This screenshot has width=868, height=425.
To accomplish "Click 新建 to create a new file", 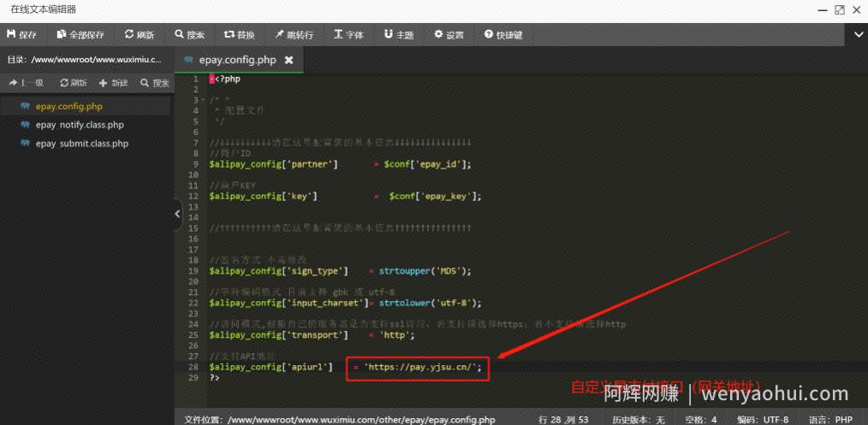I will click(x=114, y=83).
